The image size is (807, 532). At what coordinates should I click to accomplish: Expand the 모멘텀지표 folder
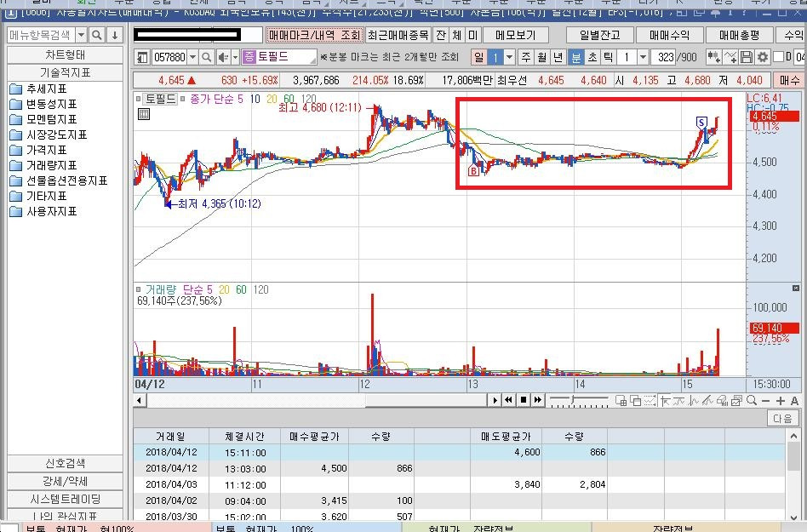click(x=43, y=119)
